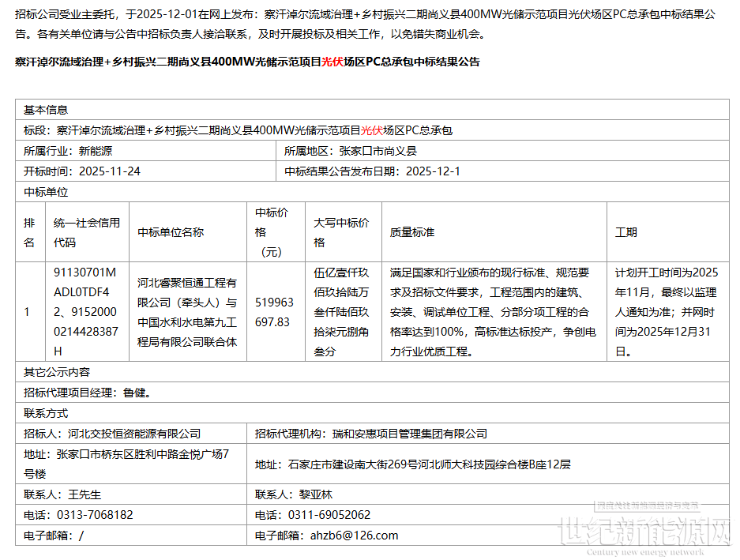Click the 工期 column header
The height and width of the screenshot is (560, 740).
coord(626,232)
